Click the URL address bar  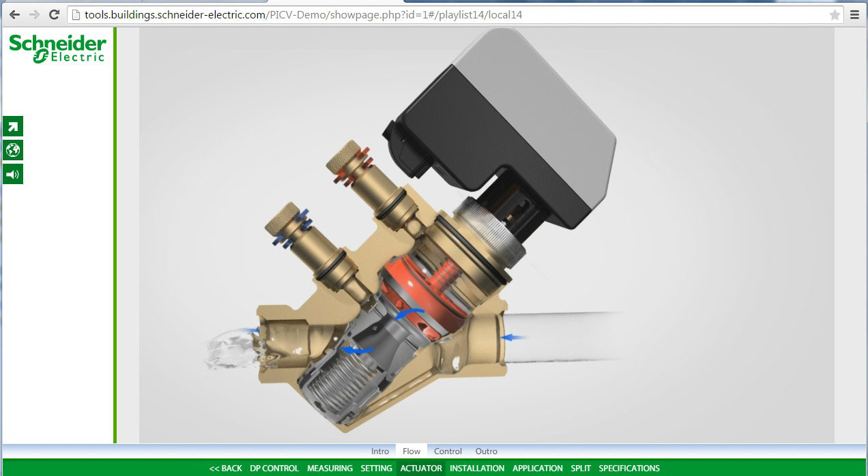(444, 14)
